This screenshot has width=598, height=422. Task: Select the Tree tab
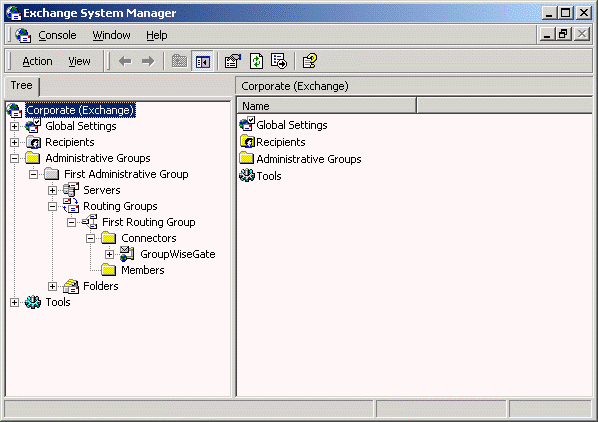21,85
